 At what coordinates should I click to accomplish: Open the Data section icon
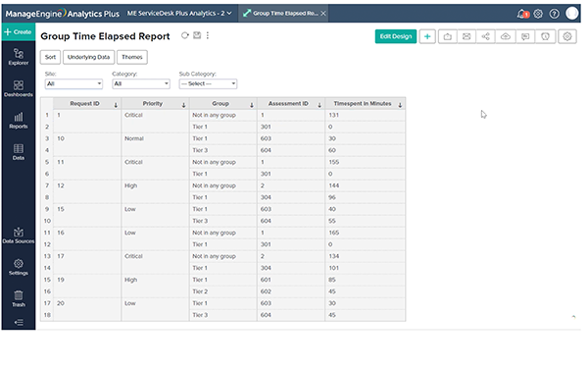[x=19, y=152]
